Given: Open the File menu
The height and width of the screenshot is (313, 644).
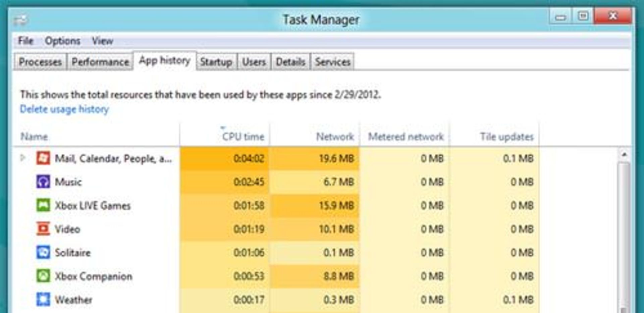Looking at the screenshot, I should coord(25,41).
